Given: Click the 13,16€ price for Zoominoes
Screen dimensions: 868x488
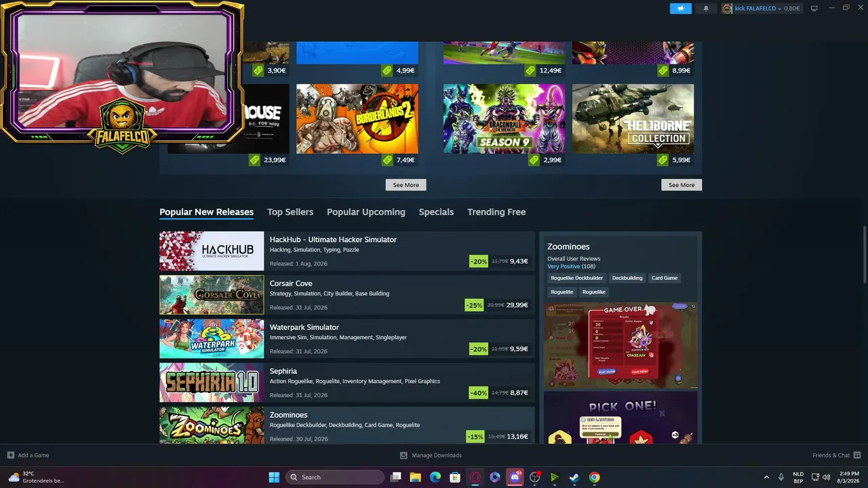Looking at the screenshot, I should tap(517, 436).
